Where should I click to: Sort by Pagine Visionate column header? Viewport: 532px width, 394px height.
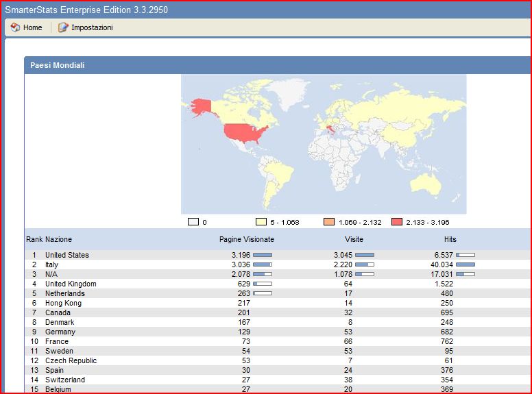pos(247,239)
